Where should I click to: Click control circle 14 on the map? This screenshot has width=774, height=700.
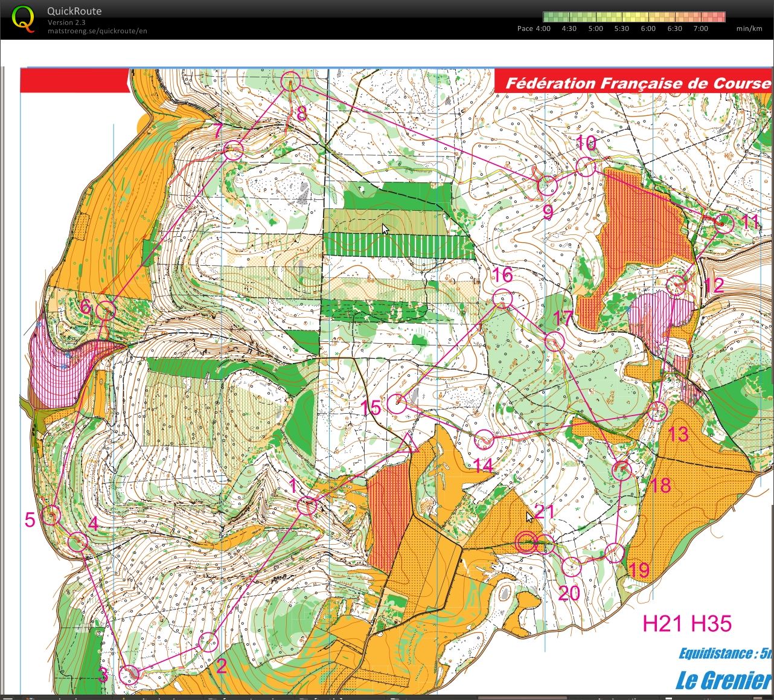[484, 440]
